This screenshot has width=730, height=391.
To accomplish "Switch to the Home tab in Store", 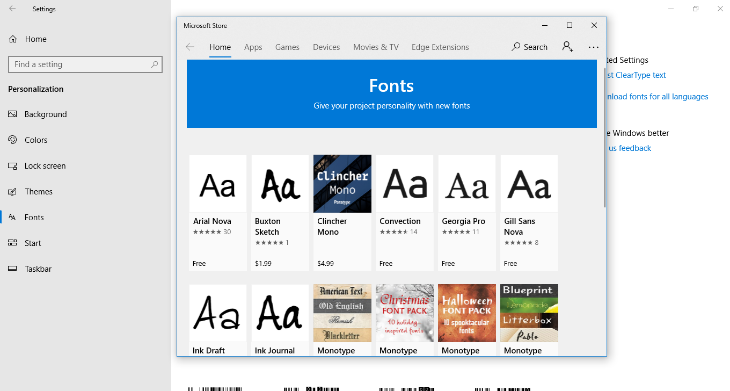I will [x=220, y=47].
